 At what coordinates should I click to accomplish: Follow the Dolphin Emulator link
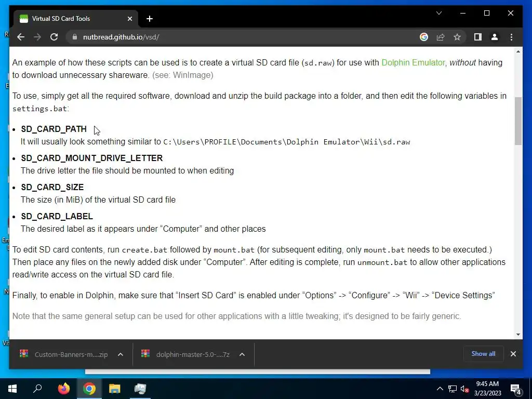pyautogui.click(x=413, y=63)
